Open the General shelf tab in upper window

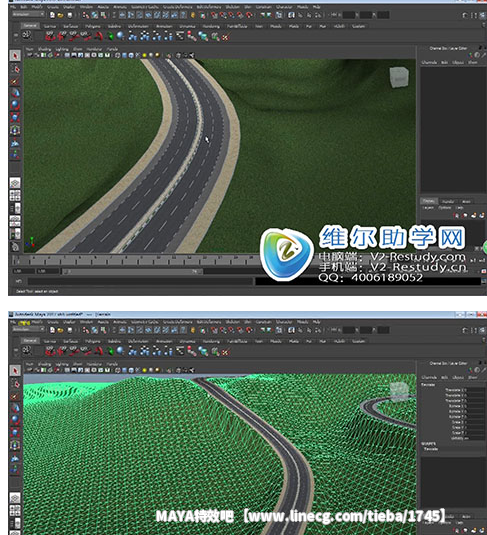tap(30, 26)
